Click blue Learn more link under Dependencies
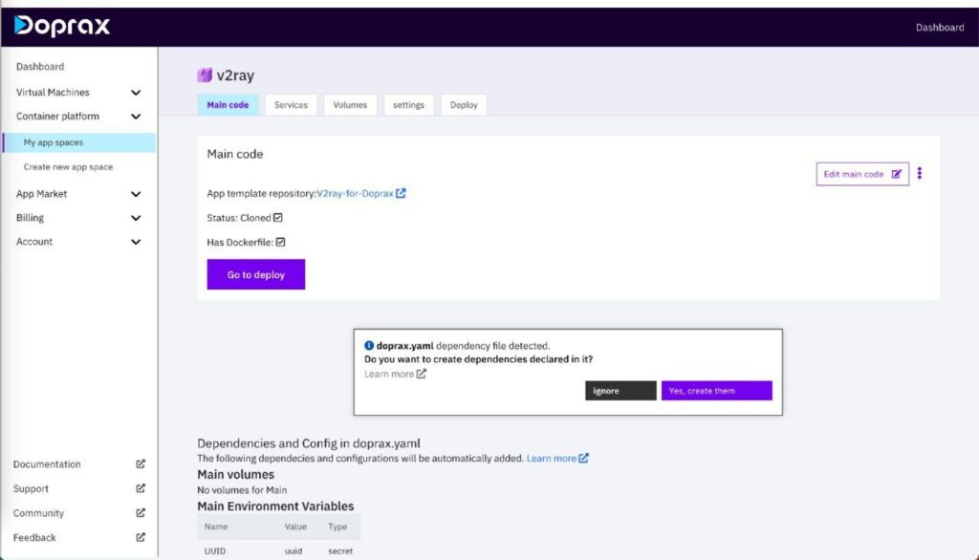 point(552,459)
